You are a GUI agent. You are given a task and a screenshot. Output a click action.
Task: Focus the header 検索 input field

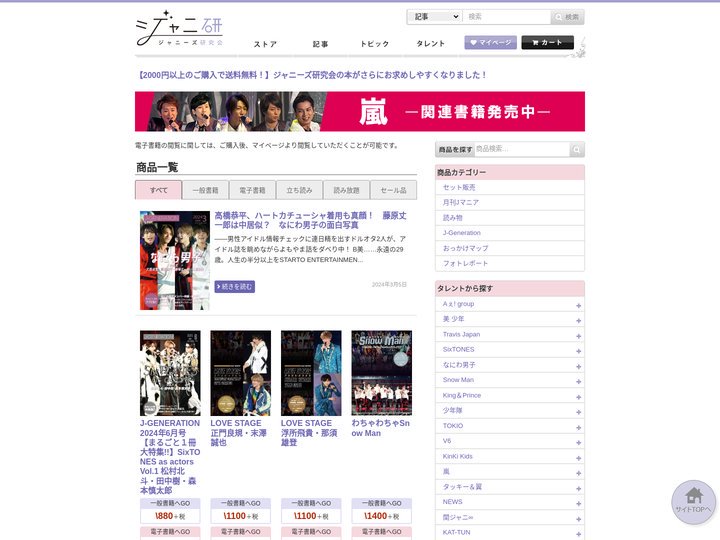coord(506,17)
